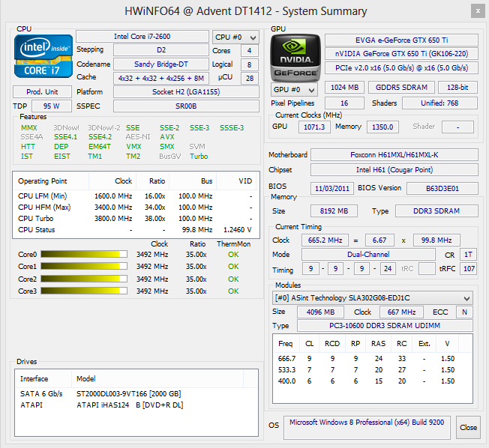Click the module clock 667 MHz field

pos(402,312)
